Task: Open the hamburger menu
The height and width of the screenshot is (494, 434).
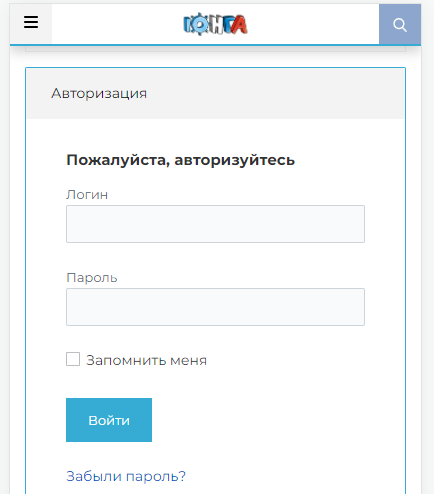Action: (x=31, y=23)
